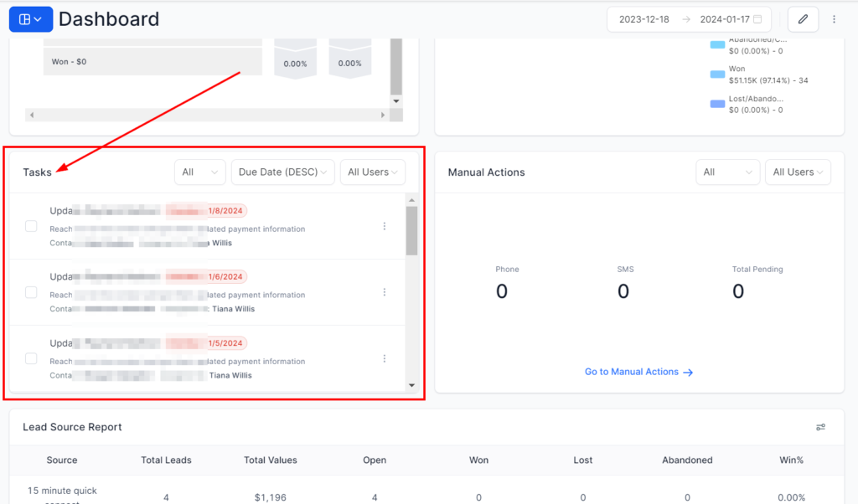Click the Tasks list scroll up arrow
This screenshot has height=504, width=858.
(x=411, y=200)
